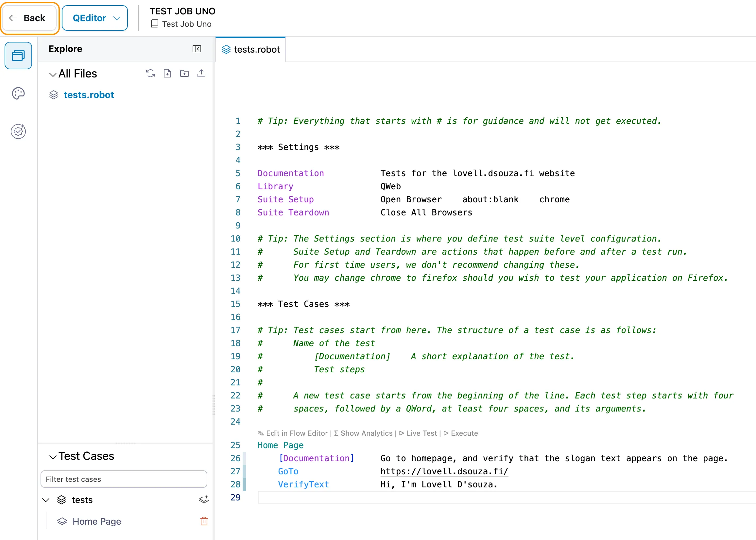Screen dimensions: 756x540
Task: Create a new file in All Files
Action: [x=167, y=73]
